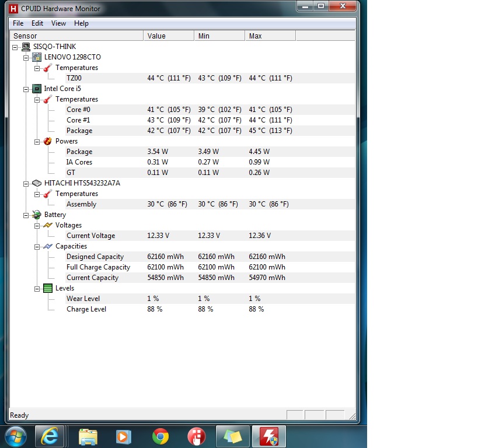Select the TZ00 temperature row
This screenshot has height=448, width=478.
pyautogui.click(x=210, y=78)
